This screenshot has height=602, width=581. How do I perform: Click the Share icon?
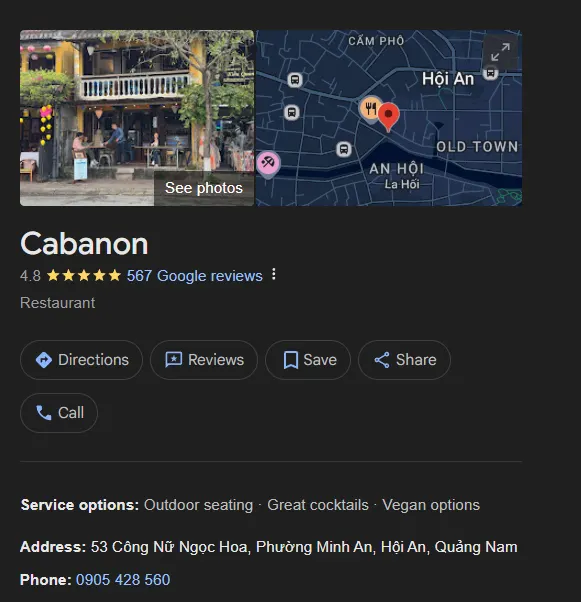click(x=382, y=360)
